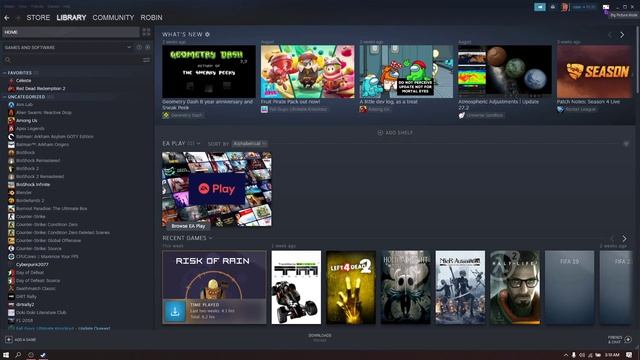Open Patch Notes Season 4 Live news
Image resolution: width=640 pixels, height=360 pixels.
[595, 71]
